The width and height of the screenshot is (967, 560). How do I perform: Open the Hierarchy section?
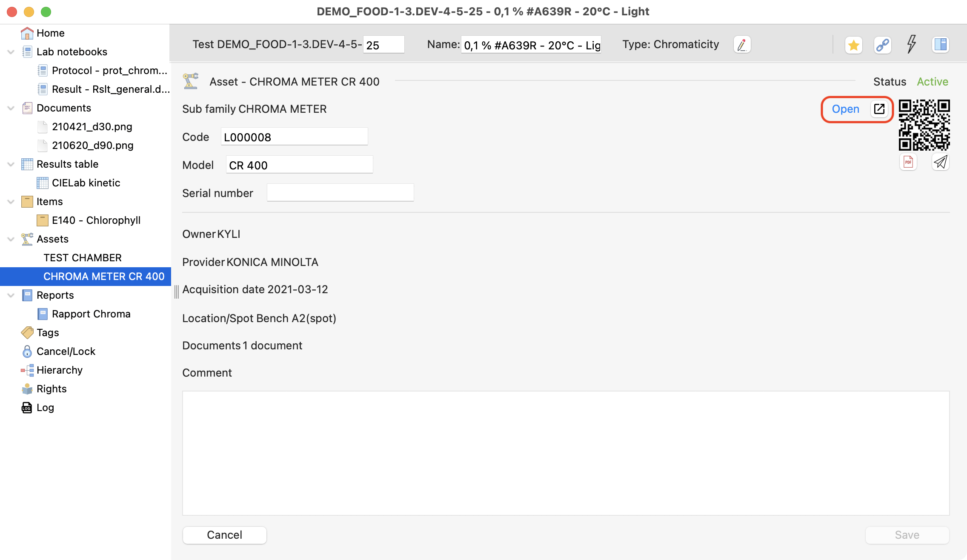click(x=60, y=370)
